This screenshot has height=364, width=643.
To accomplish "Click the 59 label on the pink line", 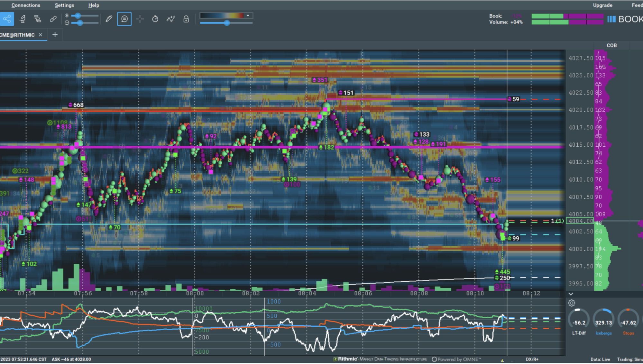I will 513,99.
